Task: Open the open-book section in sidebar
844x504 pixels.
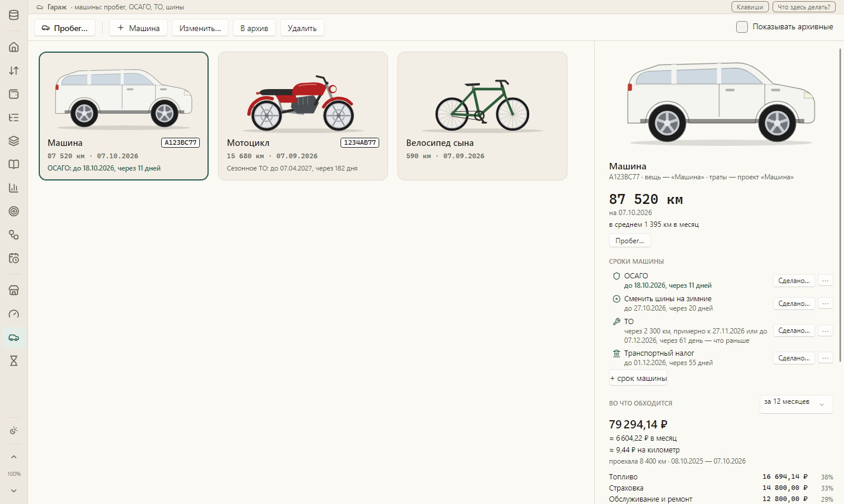Action: pos(14,164)
